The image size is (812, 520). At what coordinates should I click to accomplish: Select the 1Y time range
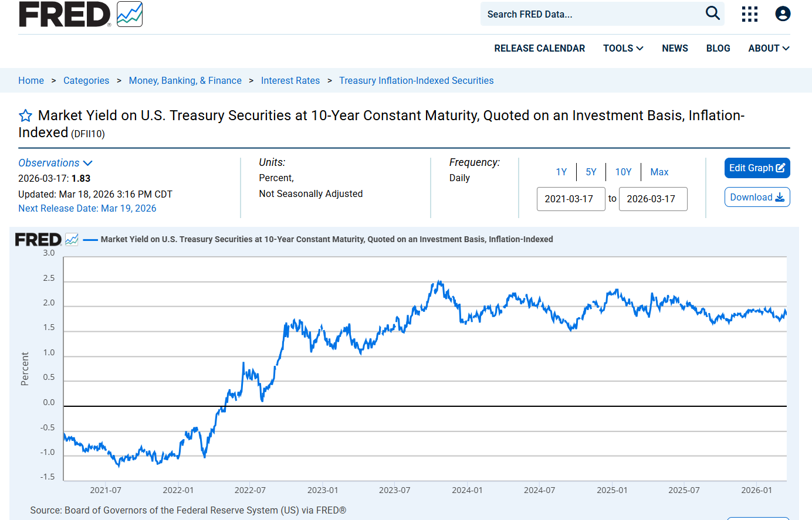(561, 172)
